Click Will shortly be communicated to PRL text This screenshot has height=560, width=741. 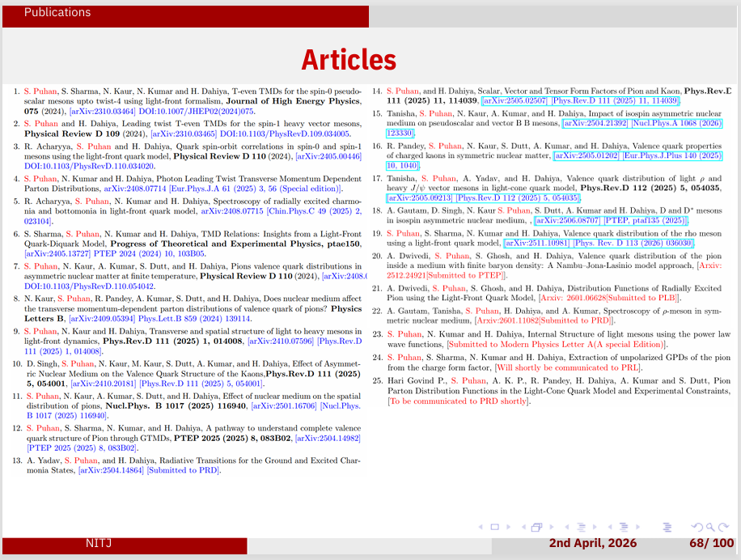[568, 367]
